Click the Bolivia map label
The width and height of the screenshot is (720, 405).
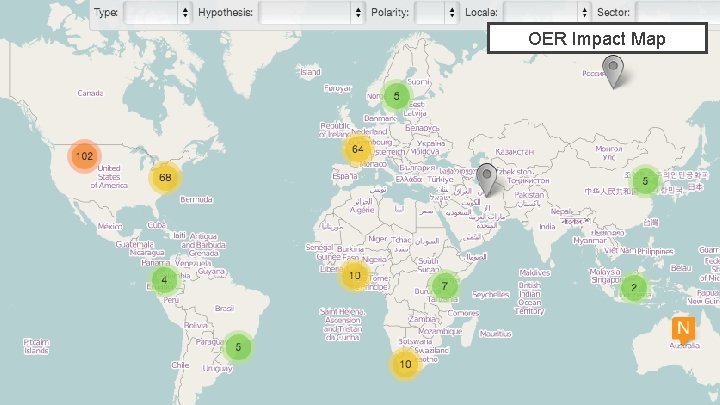[x=196, y=325]
